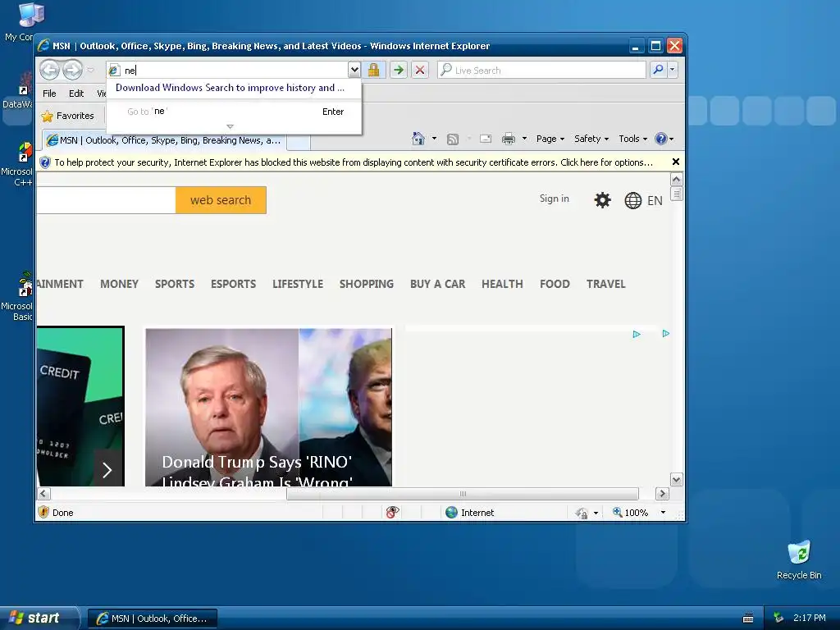Click the MSN taskbar button
The width and height of the screenshot is (840, 630).
[153, 619]
